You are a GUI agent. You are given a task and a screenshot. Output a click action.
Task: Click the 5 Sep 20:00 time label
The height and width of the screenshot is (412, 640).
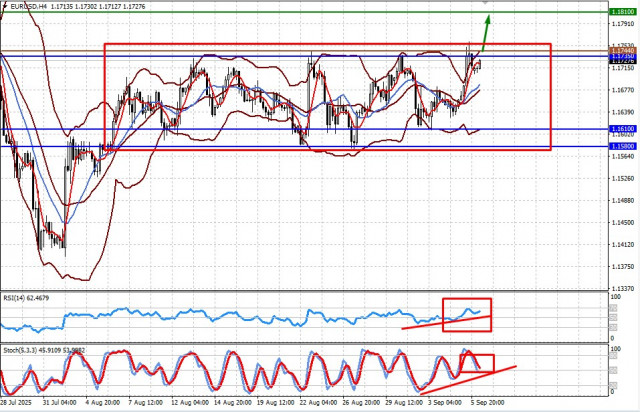487,403
